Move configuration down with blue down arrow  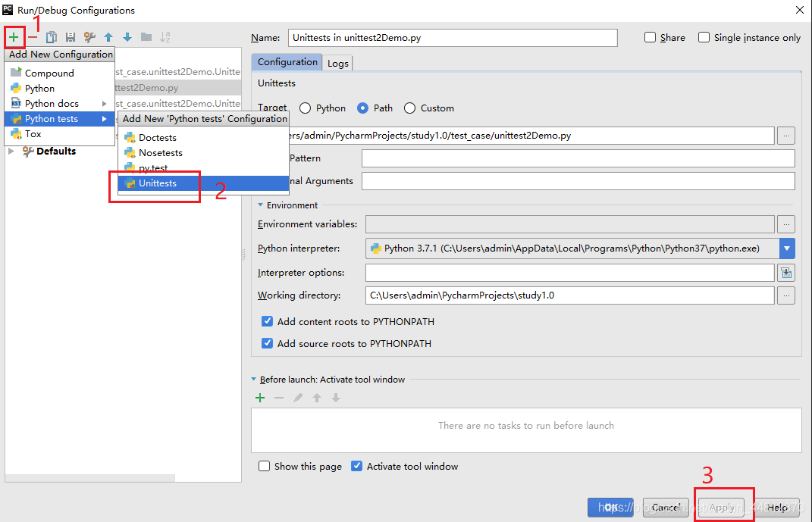[x=127, y=37]
